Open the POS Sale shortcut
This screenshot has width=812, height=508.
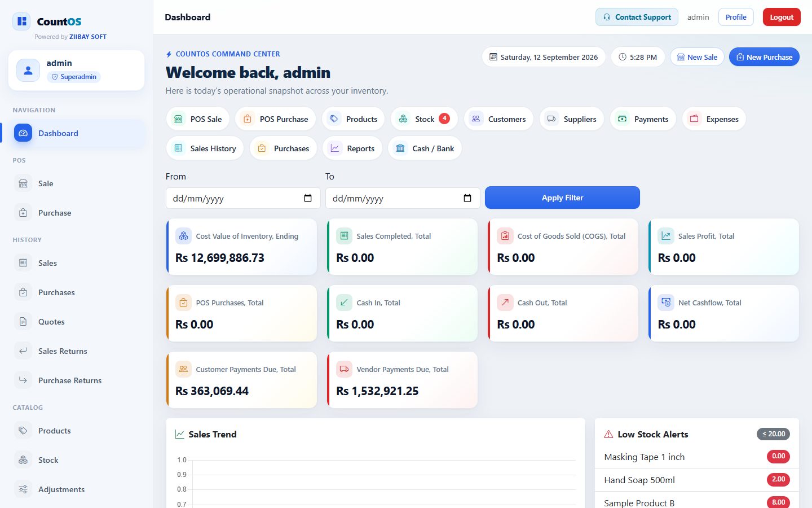[198, 119]
